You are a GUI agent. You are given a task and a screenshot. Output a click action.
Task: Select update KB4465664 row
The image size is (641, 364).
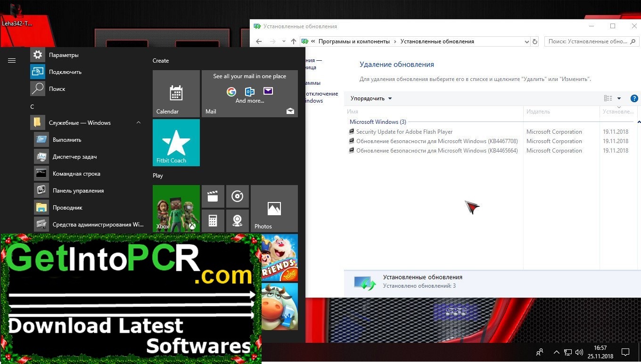click(x=491, y=151)
